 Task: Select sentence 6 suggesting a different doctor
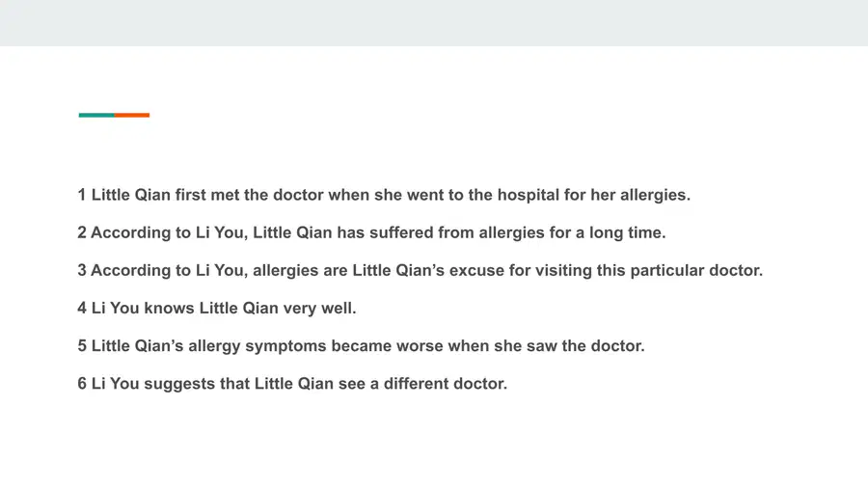coord(292,384)
